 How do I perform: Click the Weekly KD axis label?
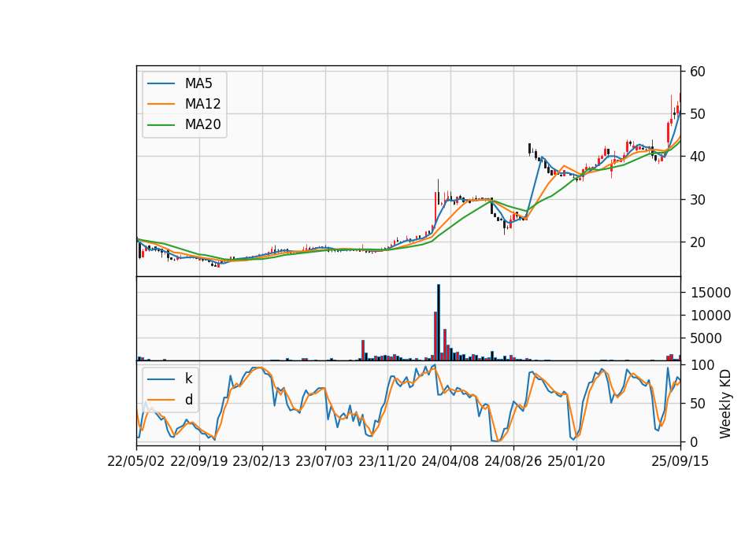point(724,404)
